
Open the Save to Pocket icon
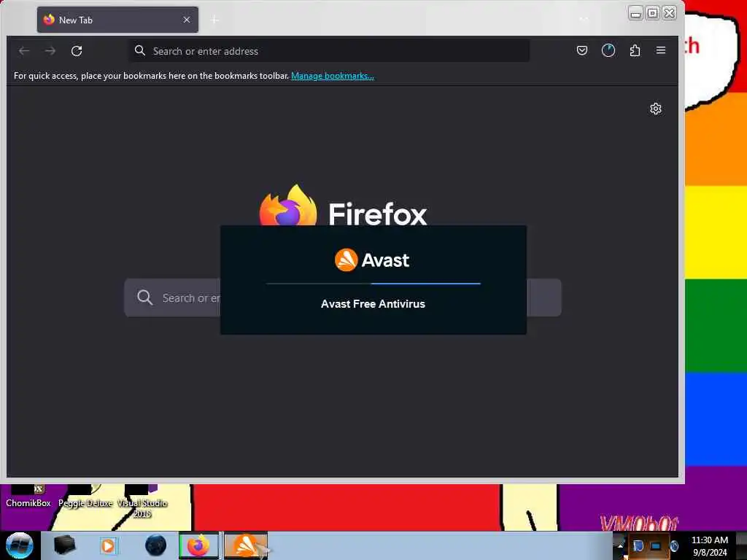click(581, 50)
